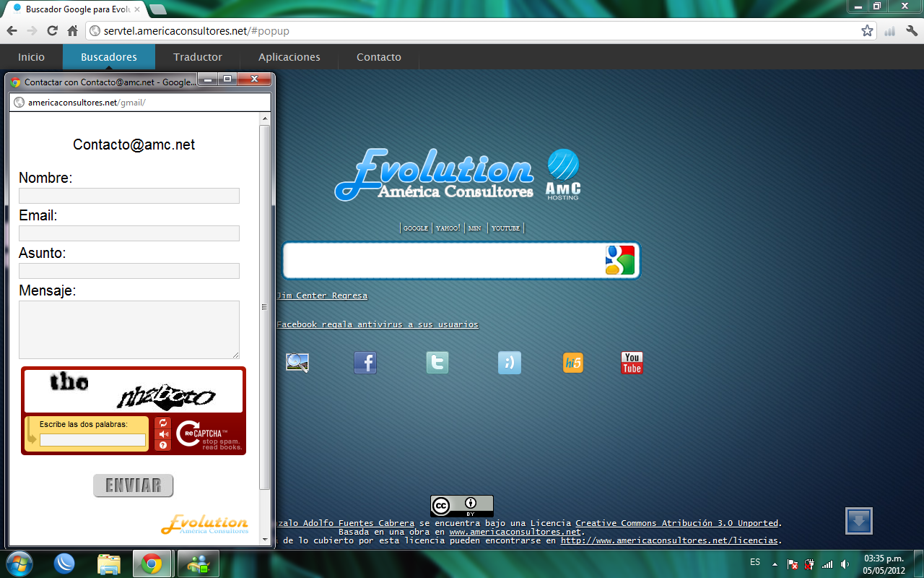
Task: Switch to the audio reCAPTCHA challenge
Action: point(163,433)
